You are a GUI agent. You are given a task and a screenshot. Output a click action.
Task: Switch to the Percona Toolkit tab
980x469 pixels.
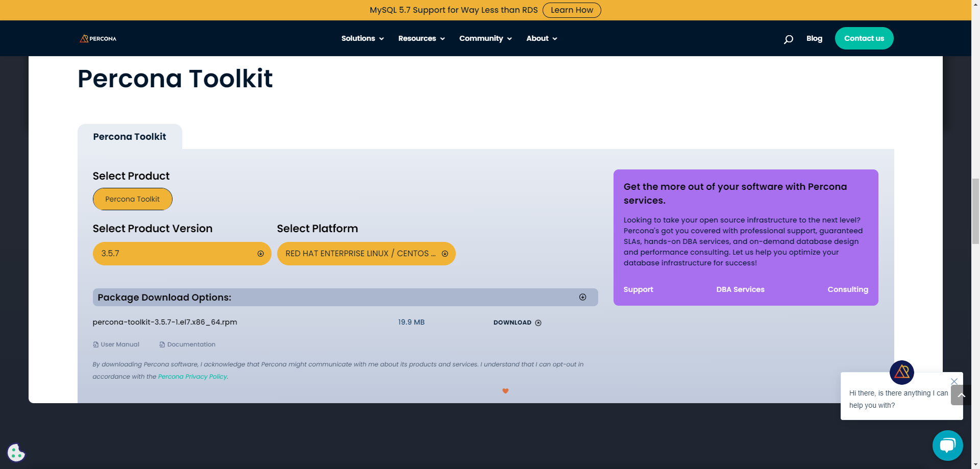pos(130,137)
